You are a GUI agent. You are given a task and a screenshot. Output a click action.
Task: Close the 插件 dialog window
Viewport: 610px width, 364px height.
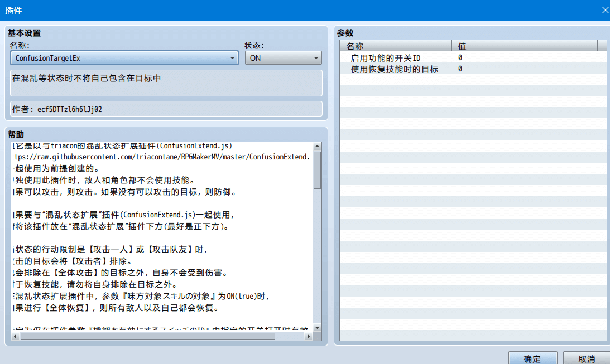point(605,10)
